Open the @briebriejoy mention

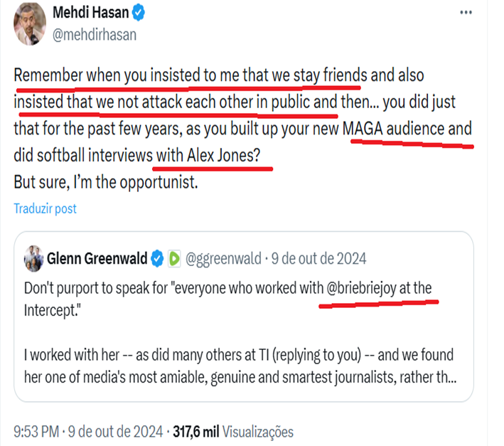pyautogui.click(x=367, y=290)
